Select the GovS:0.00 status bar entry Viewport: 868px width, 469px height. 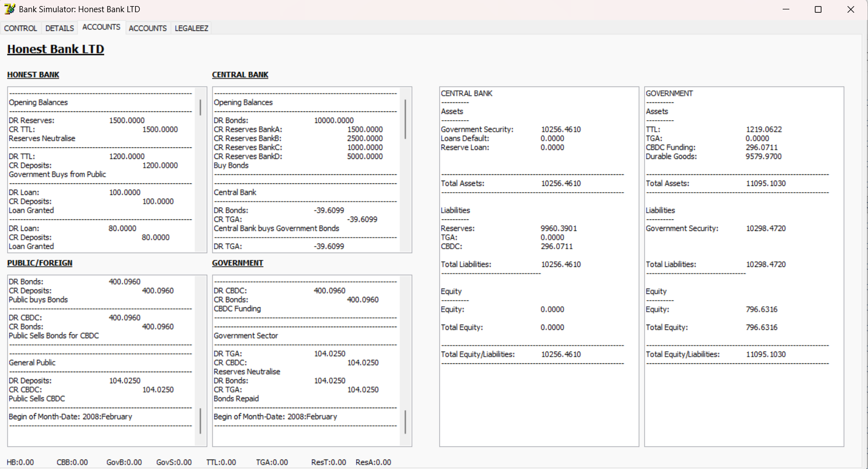(x=174, y=462)
